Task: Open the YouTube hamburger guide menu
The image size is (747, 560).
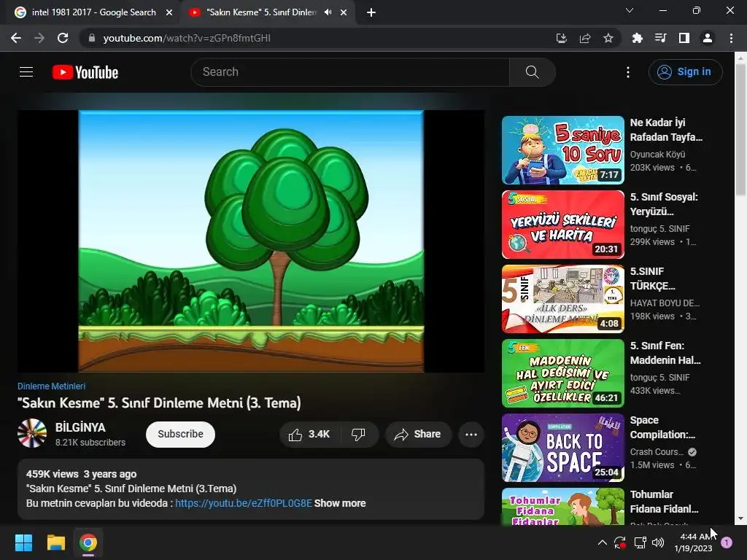Action: 26,72
